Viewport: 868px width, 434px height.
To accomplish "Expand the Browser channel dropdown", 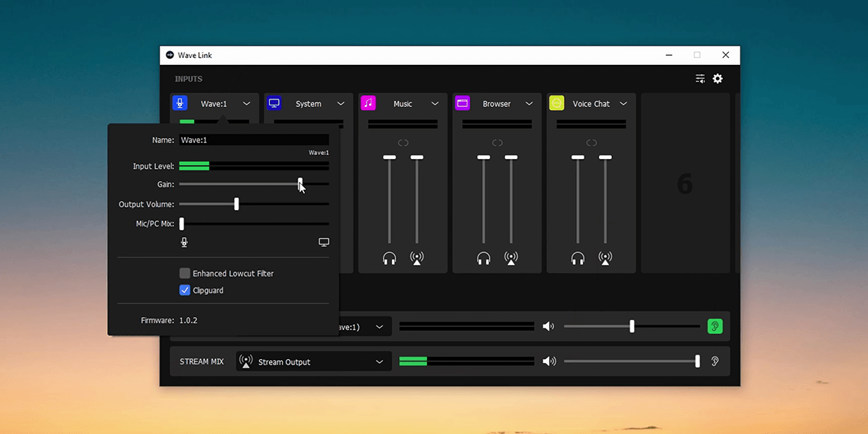I will [530, 103].
